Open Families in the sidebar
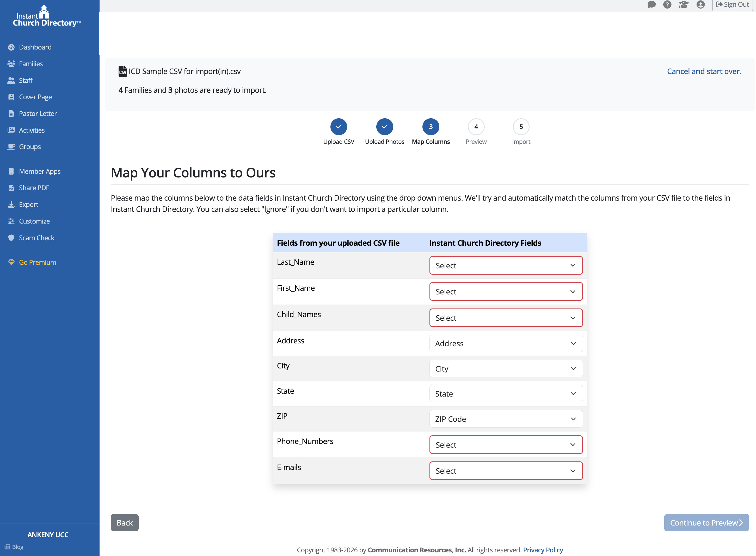 (31, 64)
